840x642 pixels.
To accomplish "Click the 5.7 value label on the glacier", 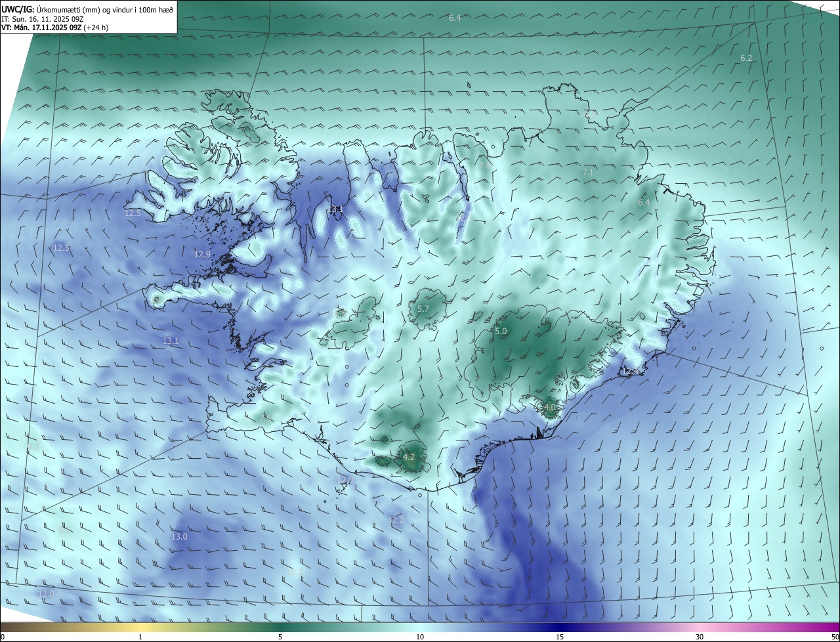I will [x=423, y=309].
